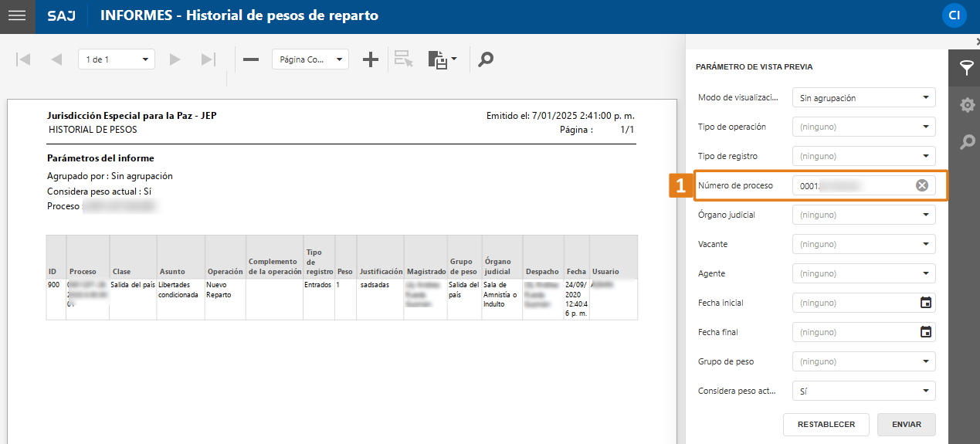This screenshot has width=980, height=444.
Task: Expand Vacante dropdown
Action: pos(864,244)
